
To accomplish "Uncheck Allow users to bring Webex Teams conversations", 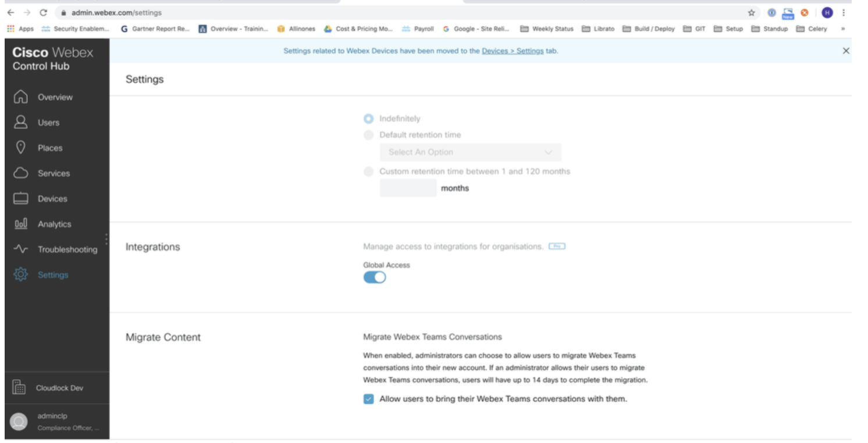I will [x=368, y=399].
